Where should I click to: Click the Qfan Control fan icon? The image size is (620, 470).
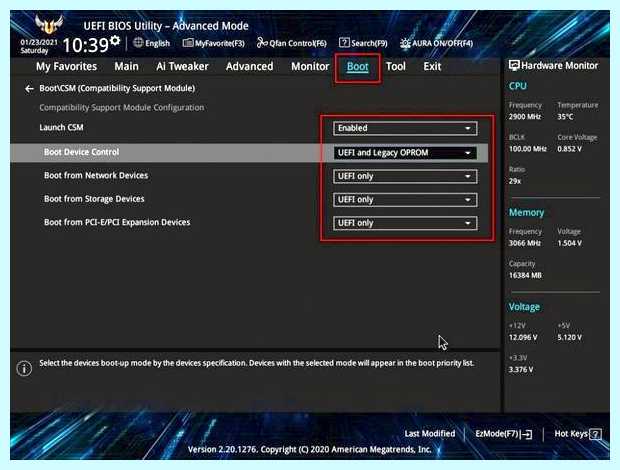pos(262,43)
